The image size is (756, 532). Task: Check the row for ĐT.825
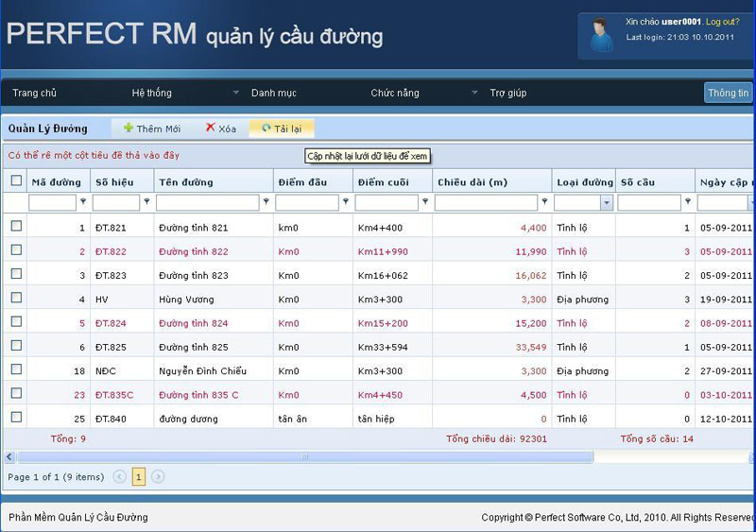click(16, 345)
